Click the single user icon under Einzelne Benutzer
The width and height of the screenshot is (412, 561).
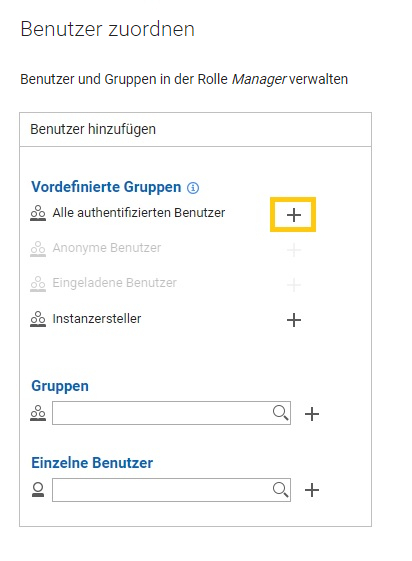coord(38,489)
